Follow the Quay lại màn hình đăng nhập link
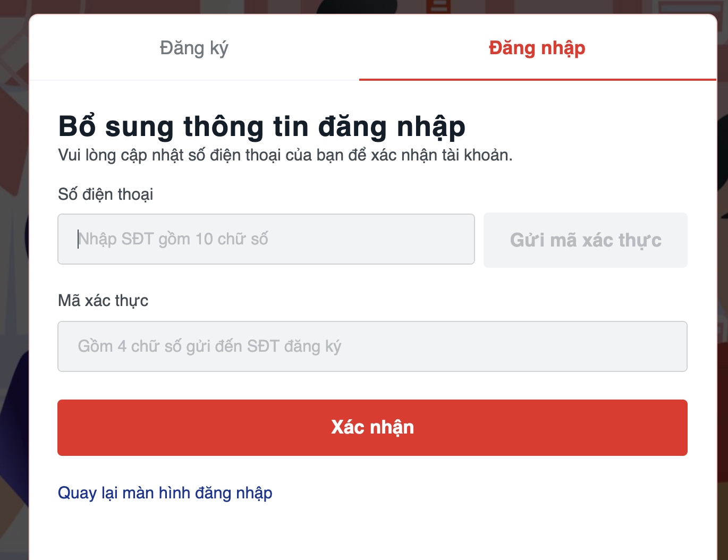The width and height of the screenshot is (728, 560). 165,493
